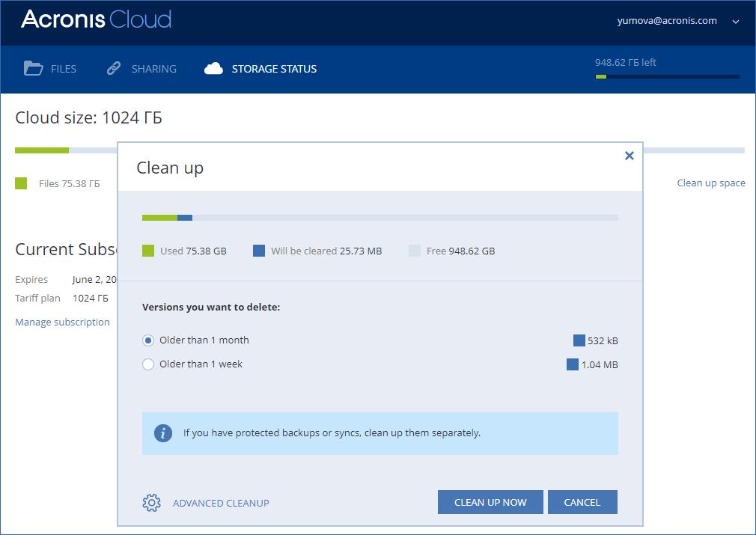The width and height of the screenshot is (756, 535).
Task: Open ADVANCED CLEANUP settings
Action: 222,503
